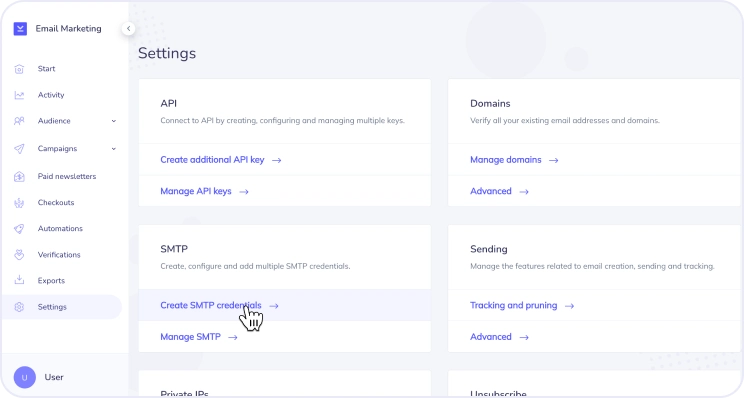
Task: Click arrow next to Create SMTP credentials
Action: point(274,306)
